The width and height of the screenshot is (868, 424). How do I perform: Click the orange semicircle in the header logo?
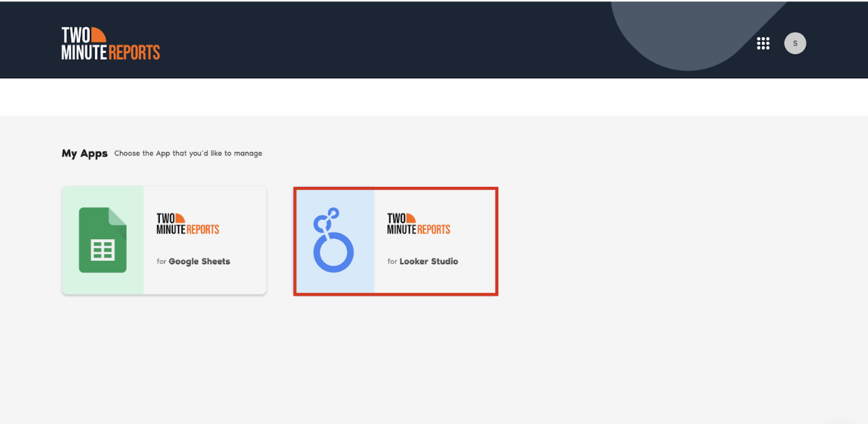point(98,35)
